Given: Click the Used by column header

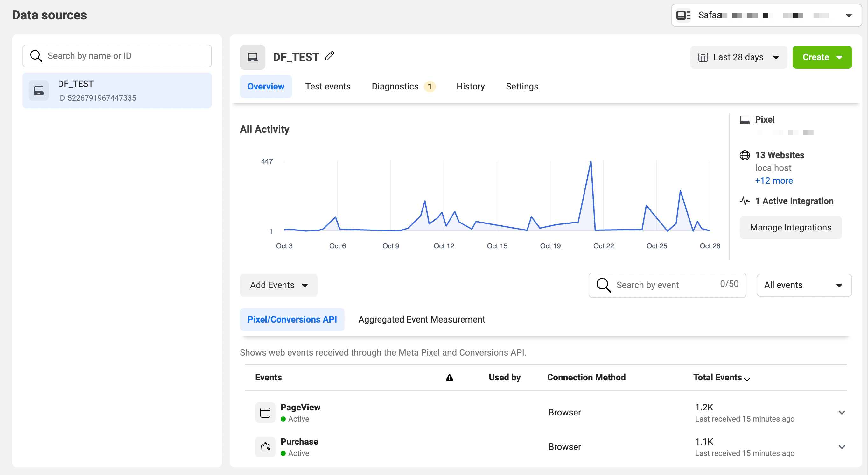Looking at the screenshot, I should click(x=504, y=378).
